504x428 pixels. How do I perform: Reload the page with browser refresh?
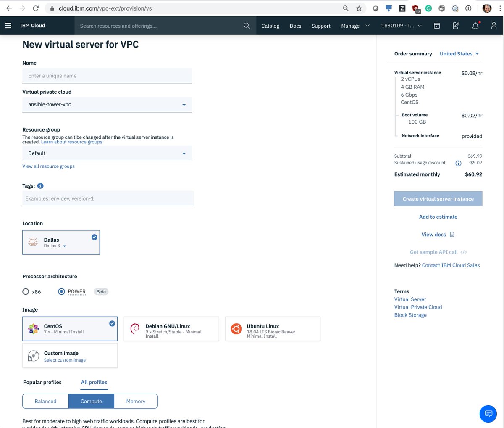36,8
